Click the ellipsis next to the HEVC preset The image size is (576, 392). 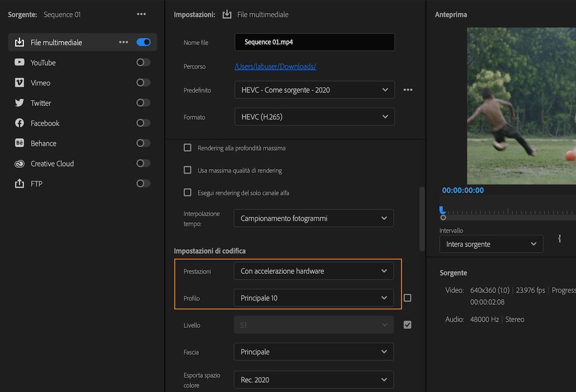[408, 89]
